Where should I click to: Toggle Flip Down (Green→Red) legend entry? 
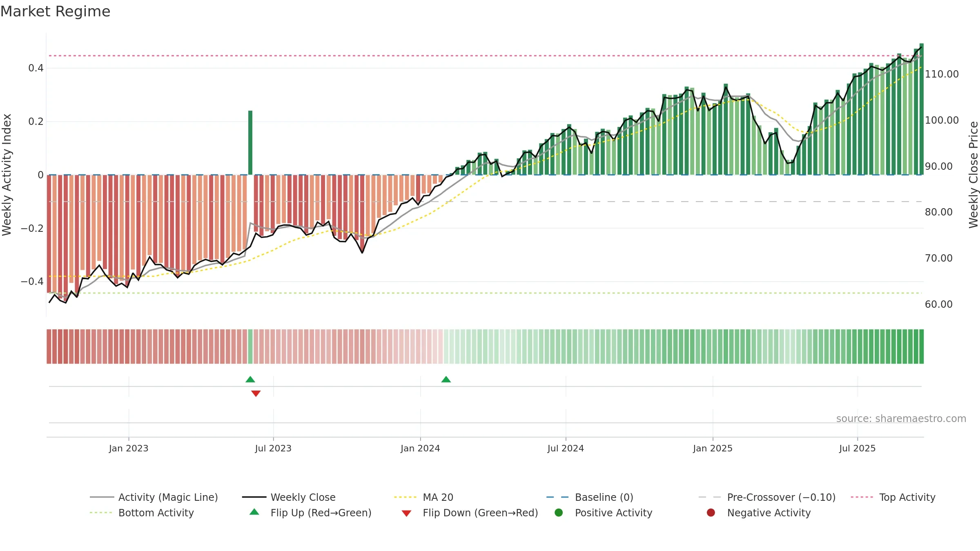[470, 513]
